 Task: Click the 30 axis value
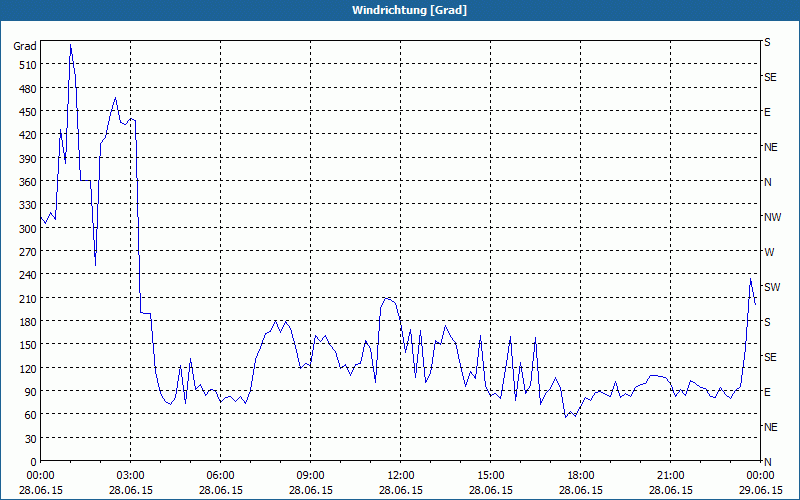(31, 439)
